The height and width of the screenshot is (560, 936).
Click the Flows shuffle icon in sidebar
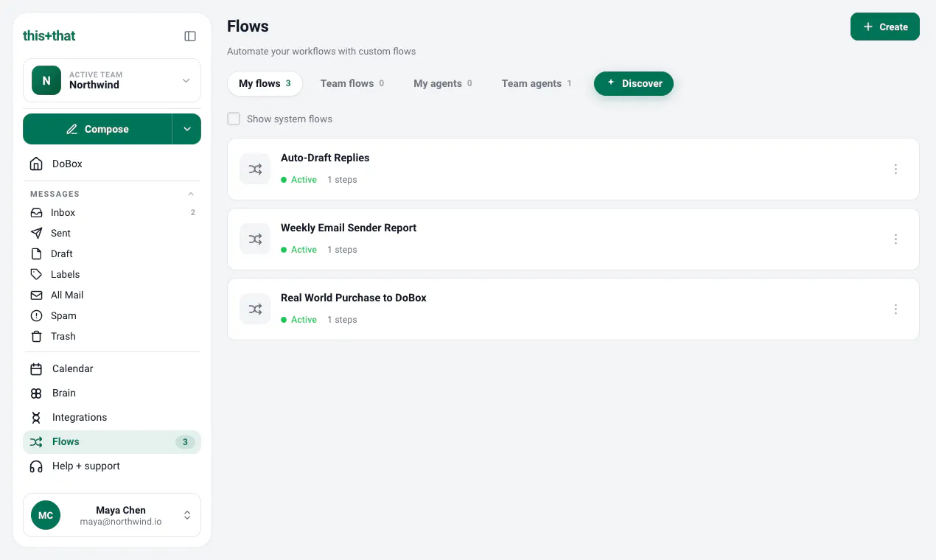[x=36, y=441]
